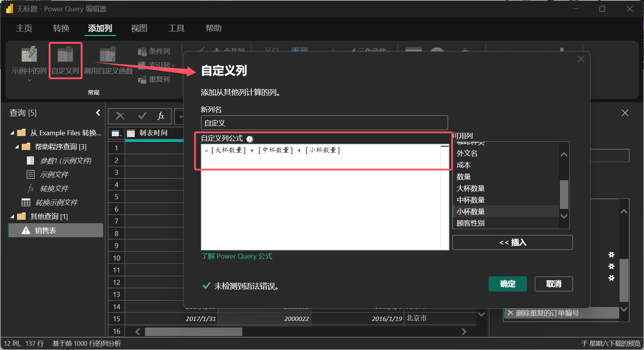Click the << 插入 button
The image size is (644, 350).
point(513,243)
